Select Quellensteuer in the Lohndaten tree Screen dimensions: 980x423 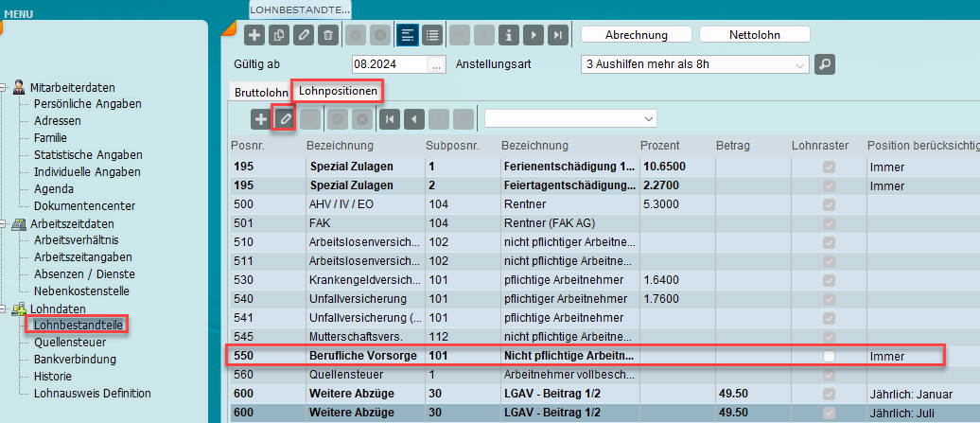click(67, 343)
